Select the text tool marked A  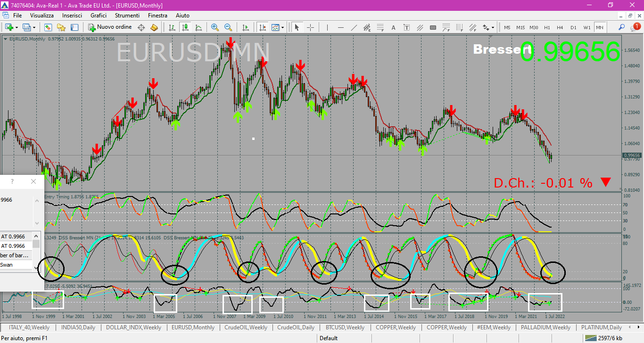click(394, 27)
